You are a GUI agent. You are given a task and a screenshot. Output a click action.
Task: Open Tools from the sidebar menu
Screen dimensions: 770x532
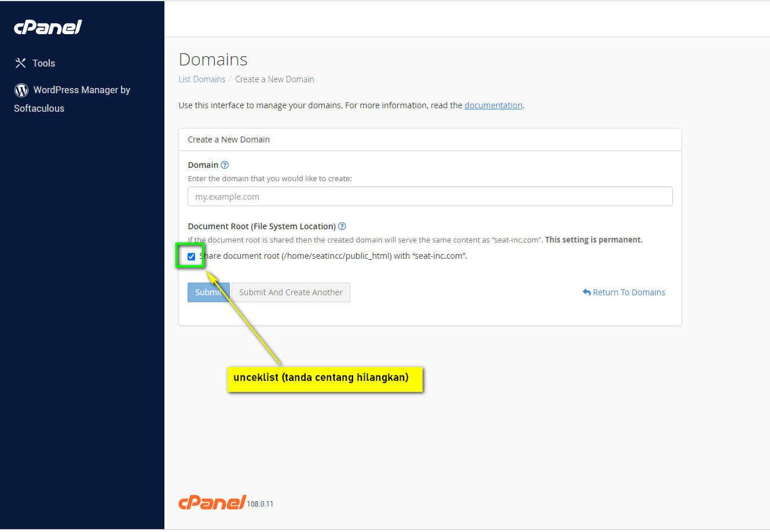pos(43,63)
